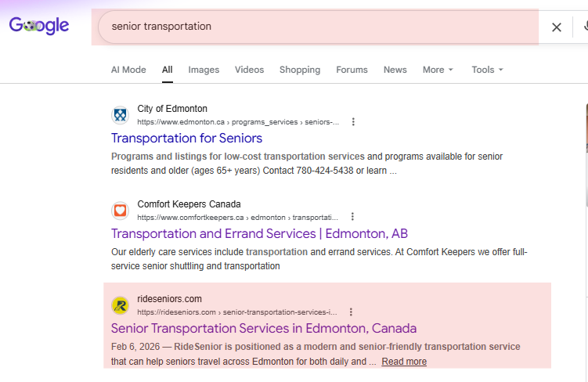Switch to the Videos tab

[x=250, y=70]
